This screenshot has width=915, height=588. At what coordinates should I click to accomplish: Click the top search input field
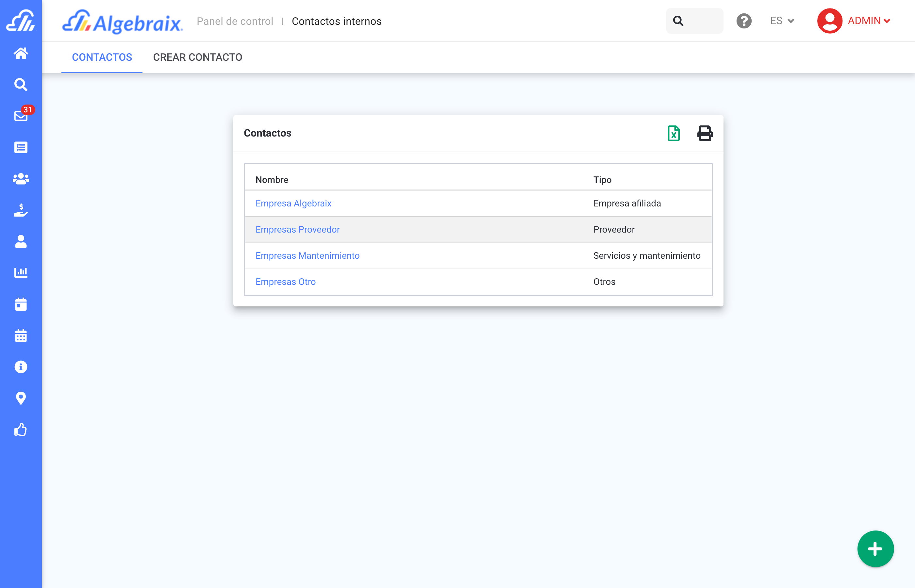(x=702, y=21)
